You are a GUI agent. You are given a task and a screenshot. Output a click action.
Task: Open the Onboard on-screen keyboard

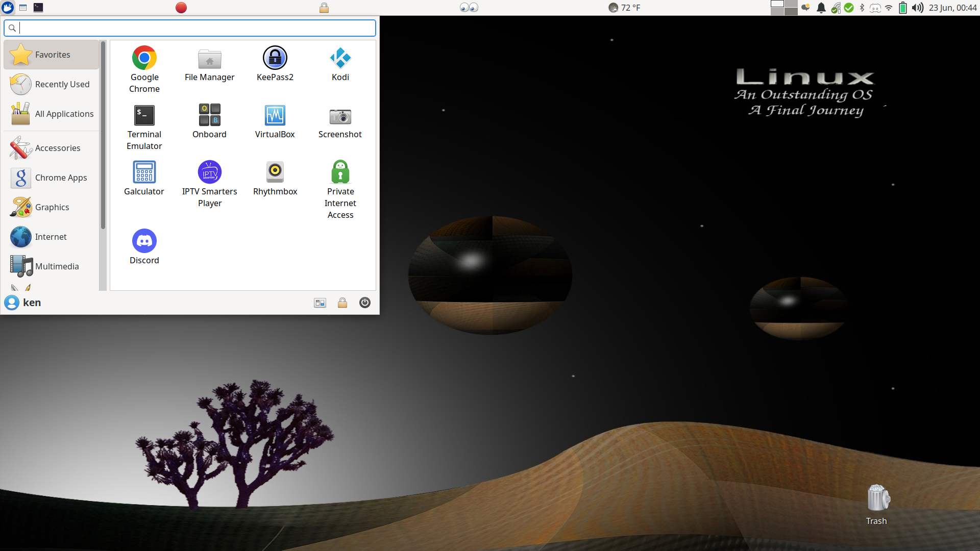click(x=210, y=121)
